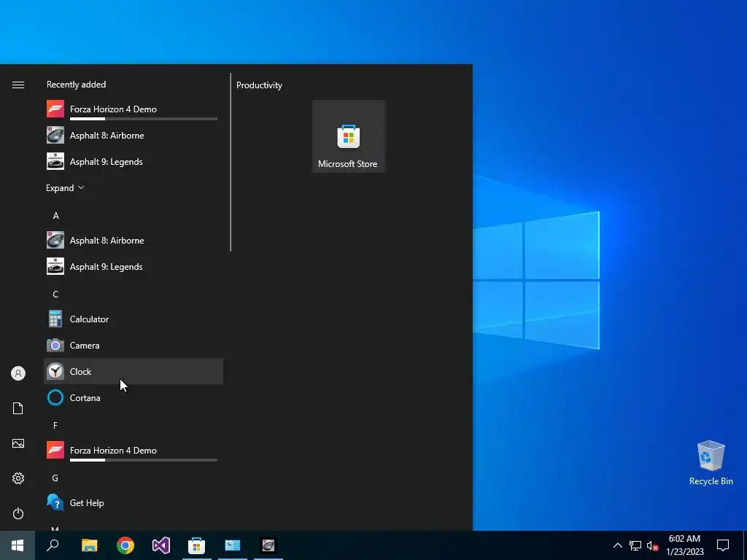This screenshot has width=747, height=560.
Task: Open Forza Horizon 4 Demo in the F section
Action: tap(133, 451)
